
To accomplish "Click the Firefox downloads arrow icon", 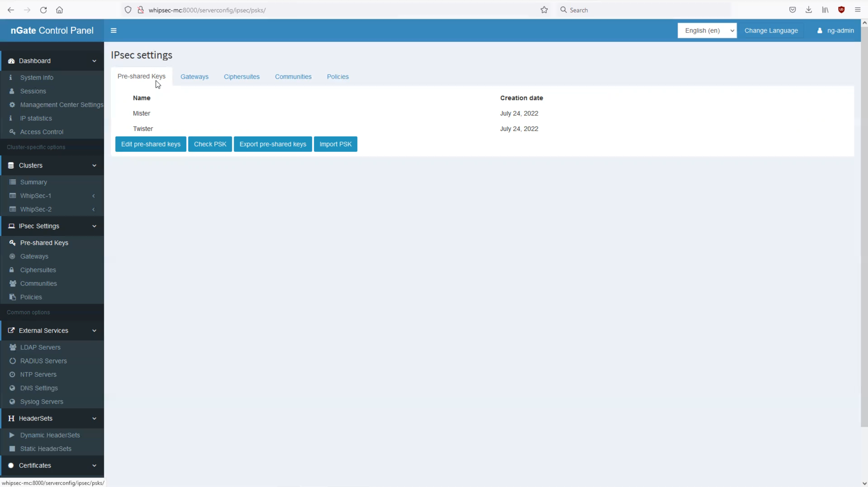I will tap(808, 10).
